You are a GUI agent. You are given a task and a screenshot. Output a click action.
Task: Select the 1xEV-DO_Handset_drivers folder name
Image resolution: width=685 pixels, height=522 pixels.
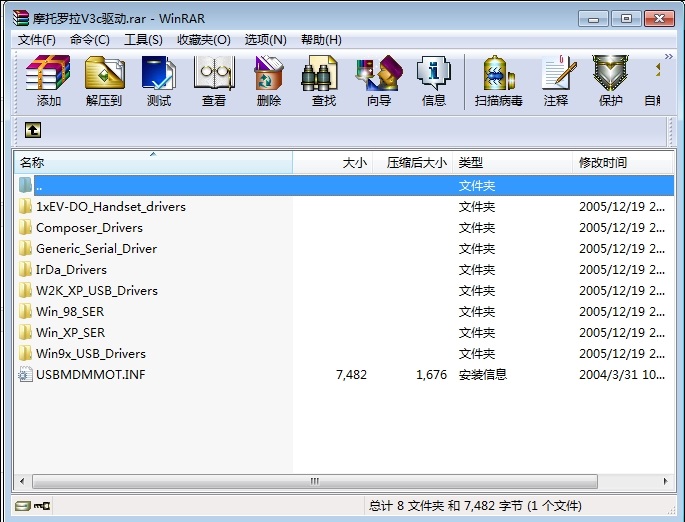click(x=111, y=207)
